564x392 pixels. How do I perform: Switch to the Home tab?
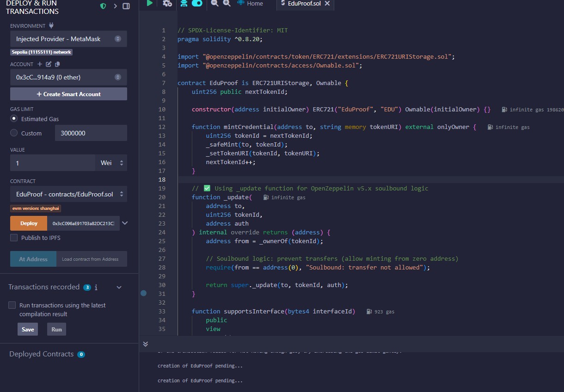click(x=250, y=4)
